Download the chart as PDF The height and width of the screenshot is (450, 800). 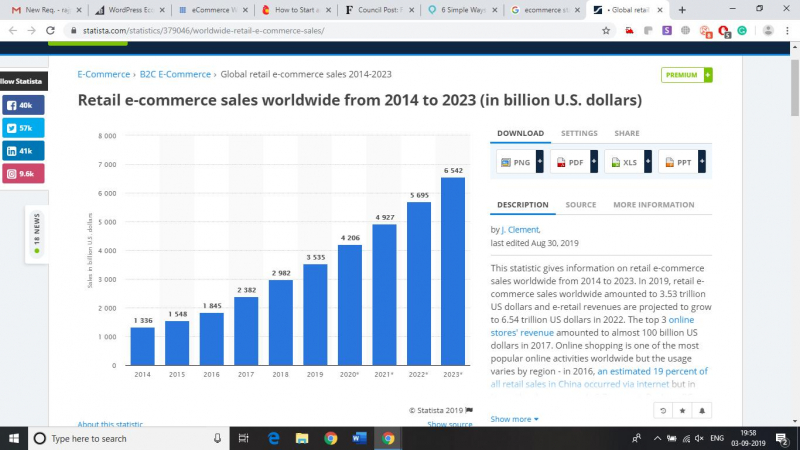click(570, 162)
